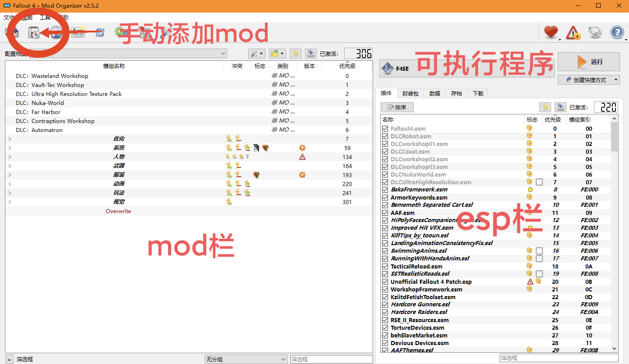Toggle Devious Devices.esm checkbox

pyautogui.click(x=385, y=343)
